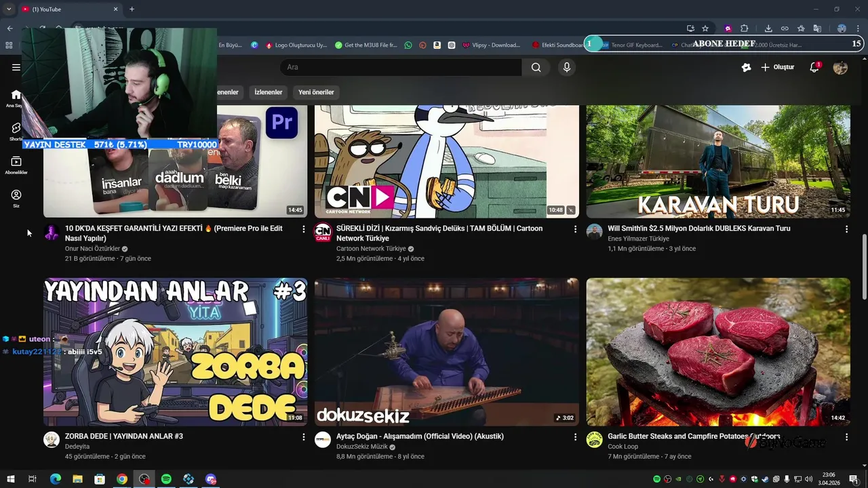This screenshot has width=868, height=488.
Task: Open the tab search dropdown arrow
Action: (9, 9)
